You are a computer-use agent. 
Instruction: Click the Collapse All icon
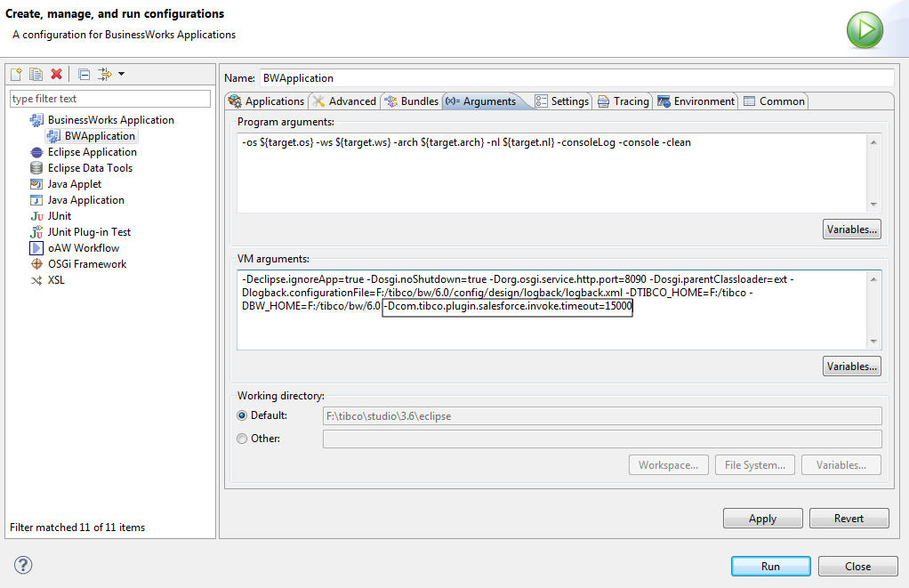84,74
